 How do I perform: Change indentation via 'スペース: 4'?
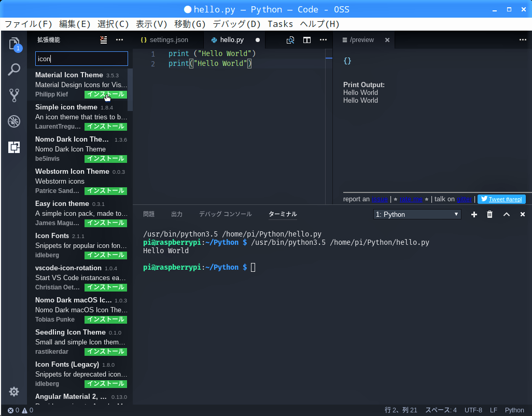441,410
